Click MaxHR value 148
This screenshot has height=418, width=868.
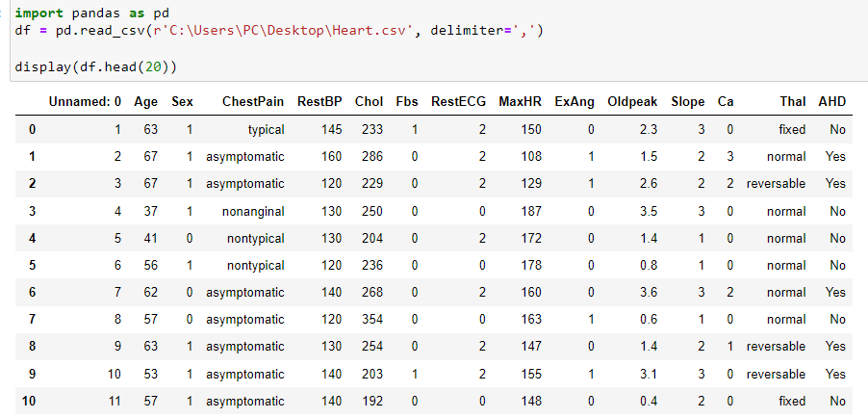(531, 401)
